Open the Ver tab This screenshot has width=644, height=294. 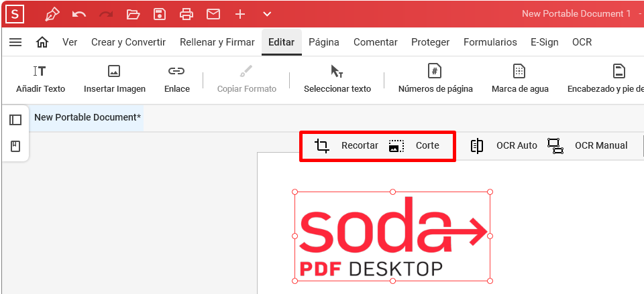coord(70,42)
